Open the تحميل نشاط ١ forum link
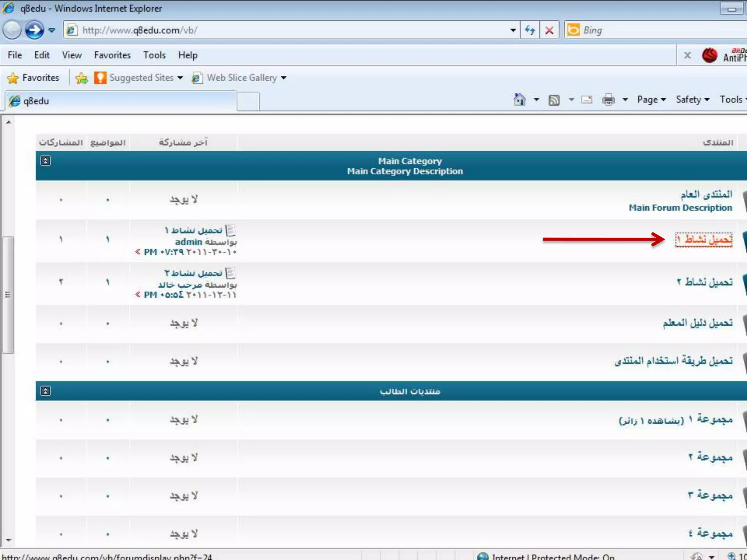Screen dimensions: 747x560 (x=704, y=240)
